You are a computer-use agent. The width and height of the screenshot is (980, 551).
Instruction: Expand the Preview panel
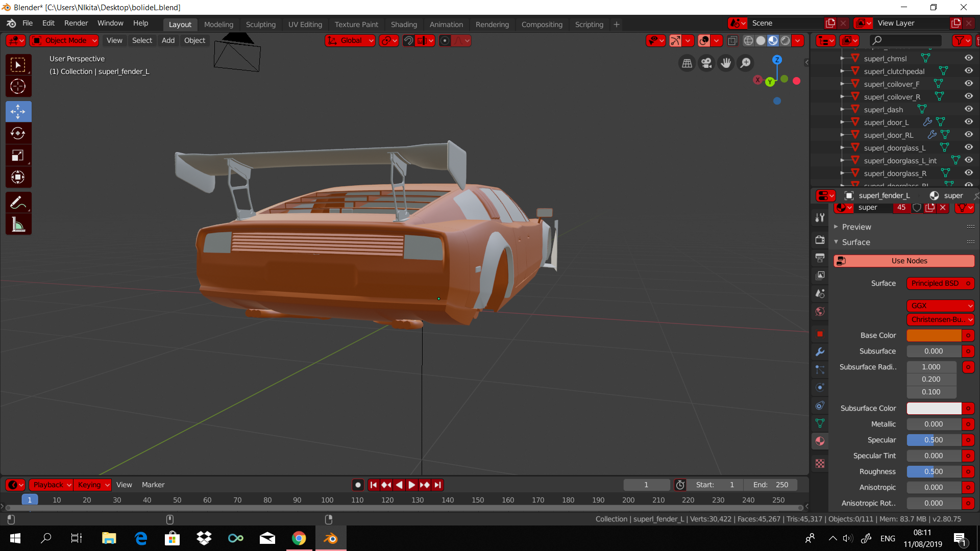[x=856, y=227]
